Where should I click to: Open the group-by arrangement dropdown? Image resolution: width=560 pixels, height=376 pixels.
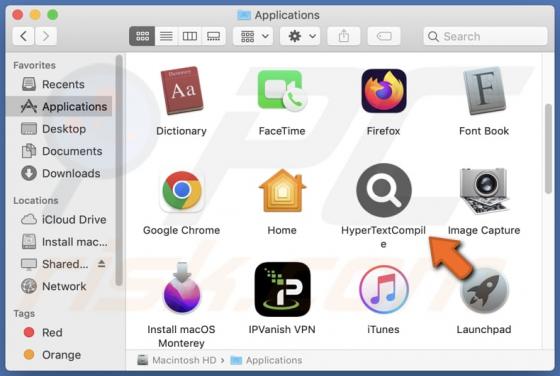(x=254, y=36)
